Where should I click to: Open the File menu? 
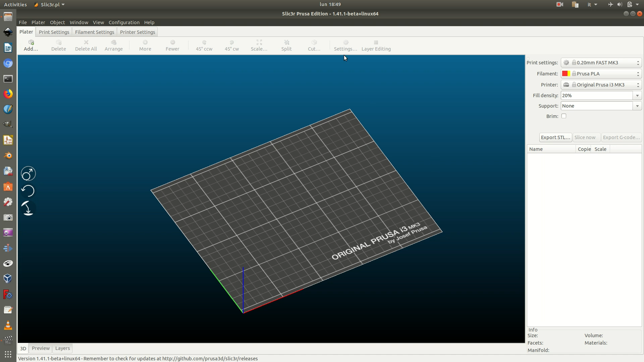click(x=23, y=22)
